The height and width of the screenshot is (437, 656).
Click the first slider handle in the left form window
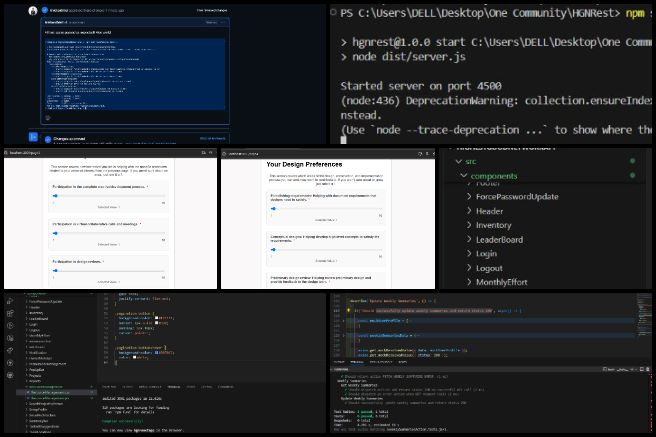[55, 196]
